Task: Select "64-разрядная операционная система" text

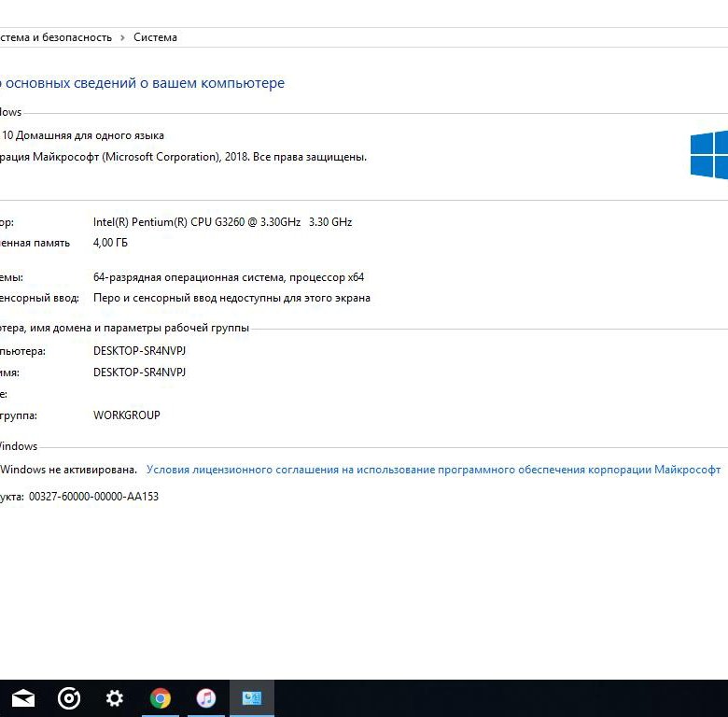Action: pos(189,277)
